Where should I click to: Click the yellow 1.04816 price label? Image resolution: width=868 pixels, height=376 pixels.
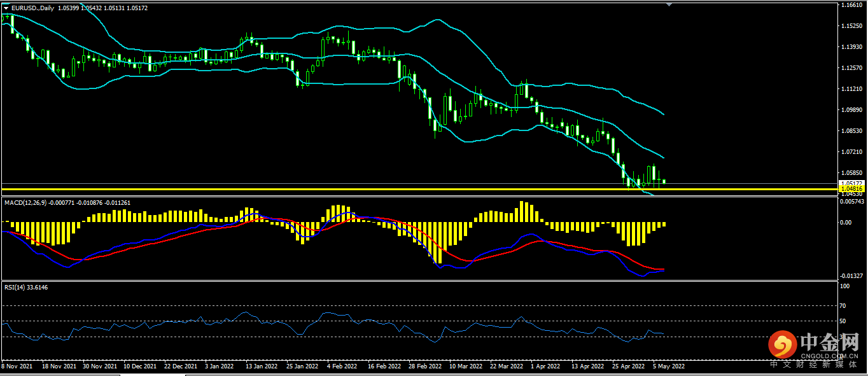tap(851, 189)
